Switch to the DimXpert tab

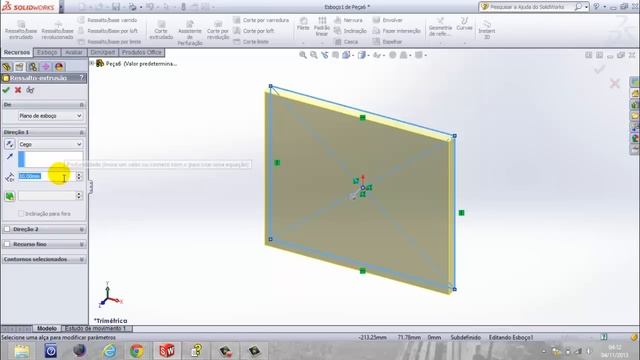pyautogui.click(x=102, y=52)
